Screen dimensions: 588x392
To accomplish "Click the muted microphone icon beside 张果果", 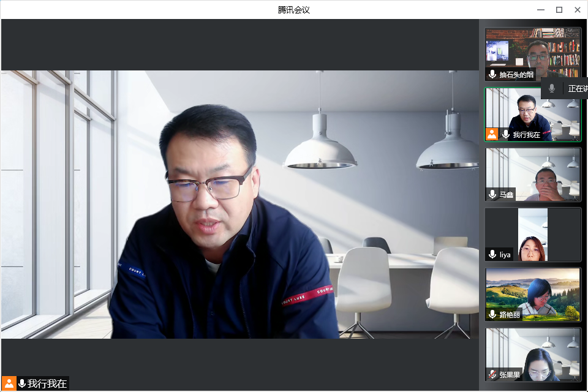I will click(492, 374).
